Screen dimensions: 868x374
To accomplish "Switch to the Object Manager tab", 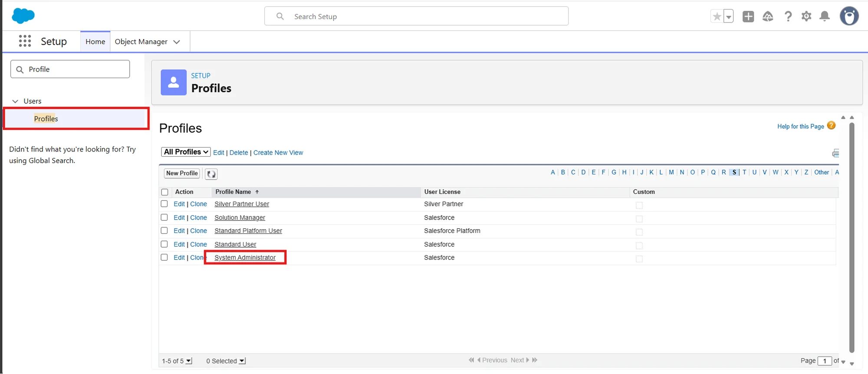I will (141, 42).
